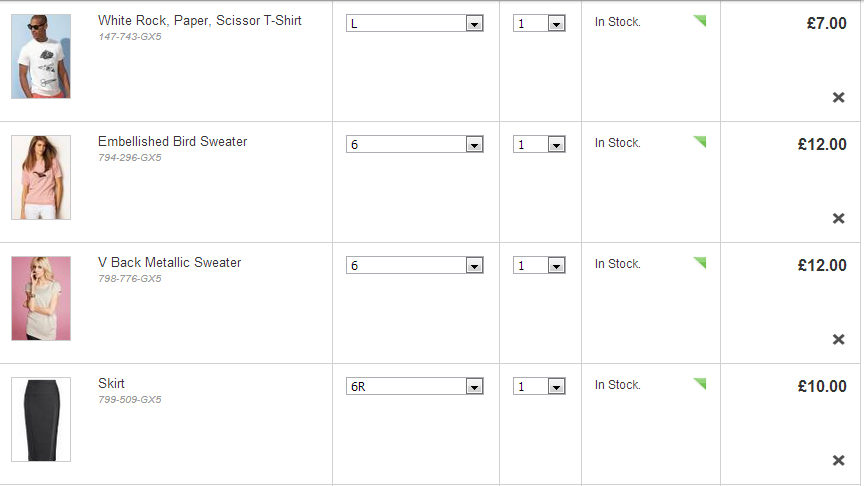Click the Skirt product thumbnail
Image resolution: width=864 pixels, height=486 pixels.
click(41, 419)
